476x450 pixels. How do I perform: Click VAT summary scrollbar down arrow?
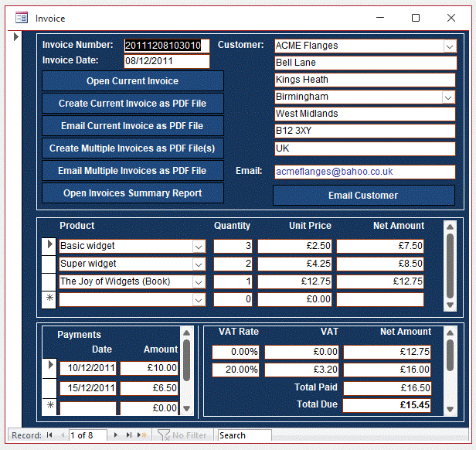tap(450, 409)
